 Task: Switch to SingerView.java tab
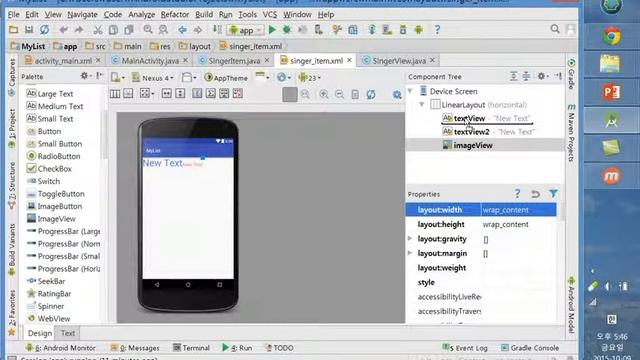pyautogui.click(x=399, y=60)
